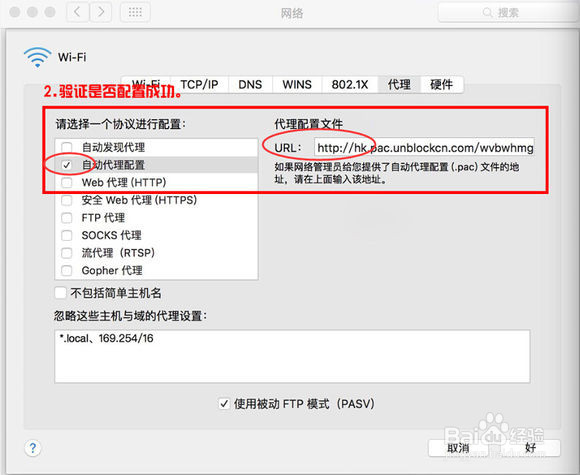This screenshot has width=580, height=475.
Task: Click the search field in title bar
Action: [507, 13]
